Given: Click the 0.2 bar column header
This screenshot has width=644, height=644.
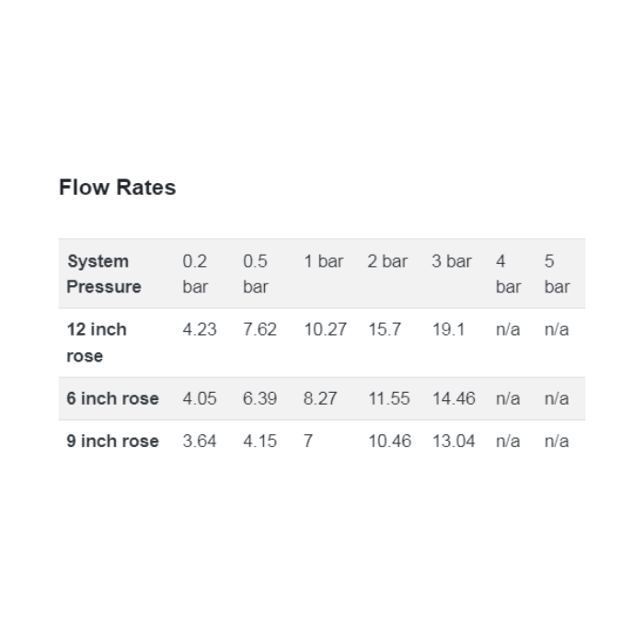Looking at the screenshot, I should point(195,273).
